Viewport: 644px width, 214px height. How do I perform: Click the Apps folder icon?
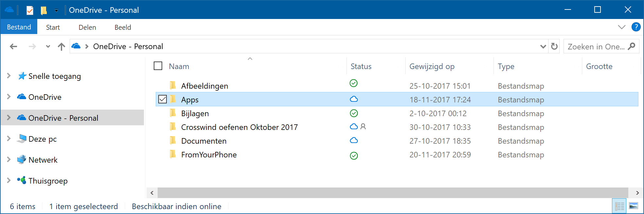[173, 99]
